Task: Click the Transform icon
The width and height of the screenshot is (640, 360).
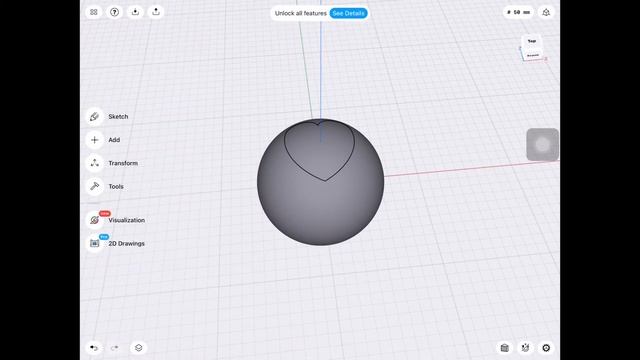Action: tap(94, 163)
